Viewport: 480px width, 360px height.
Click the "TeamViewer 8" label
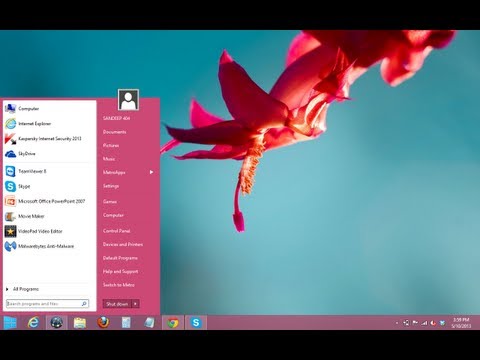click(x=32, y=171)
